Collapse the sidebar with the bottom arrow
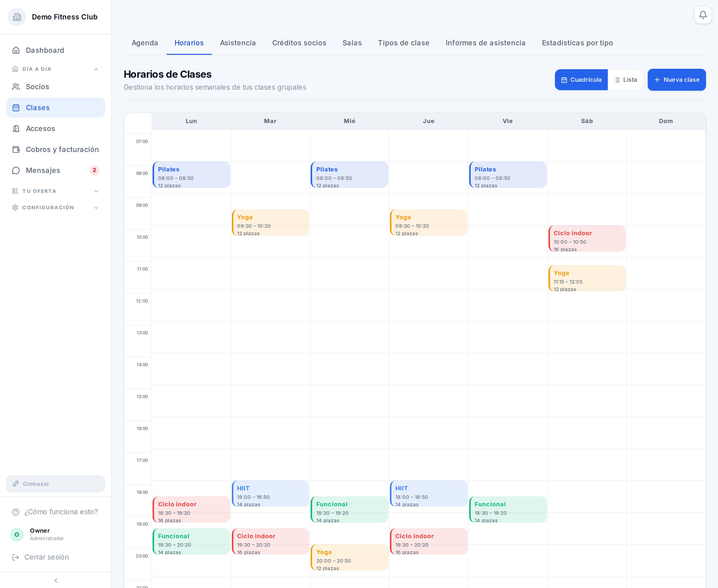718x588 pixels. coord(56,581)
